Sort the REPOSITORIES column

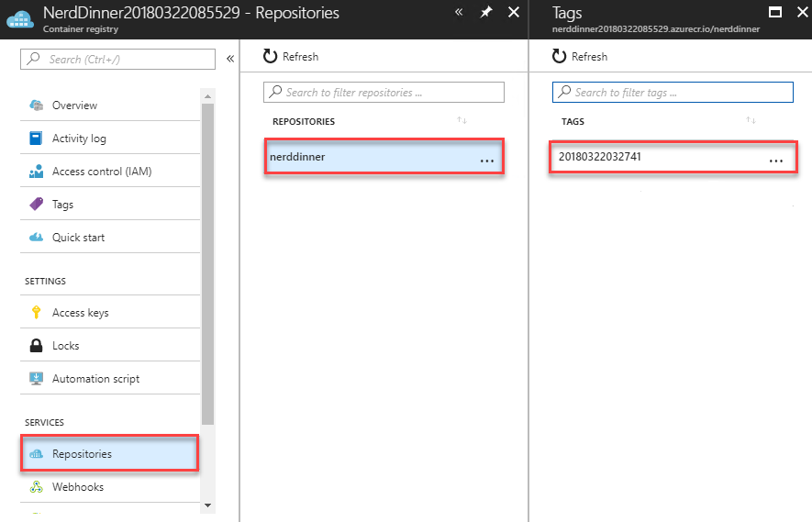point(462,121)
